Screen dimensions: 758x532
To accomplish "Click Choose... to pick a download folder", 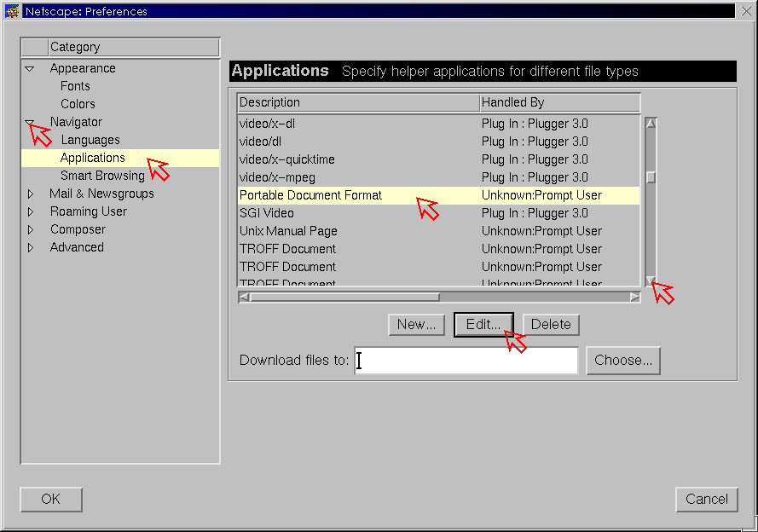I will coord(623,361).
